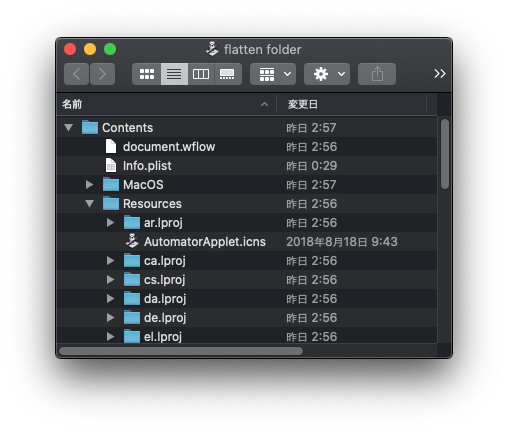Toggle sort direction caret in 名前 header
508x432 pixels.
tap(264, 104)
